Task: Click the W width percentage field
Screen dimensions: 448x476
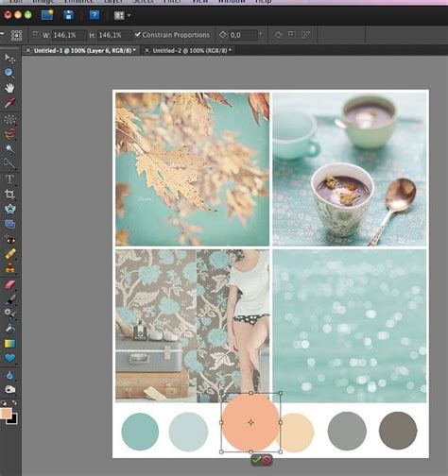Action: [x=69, y=35]
